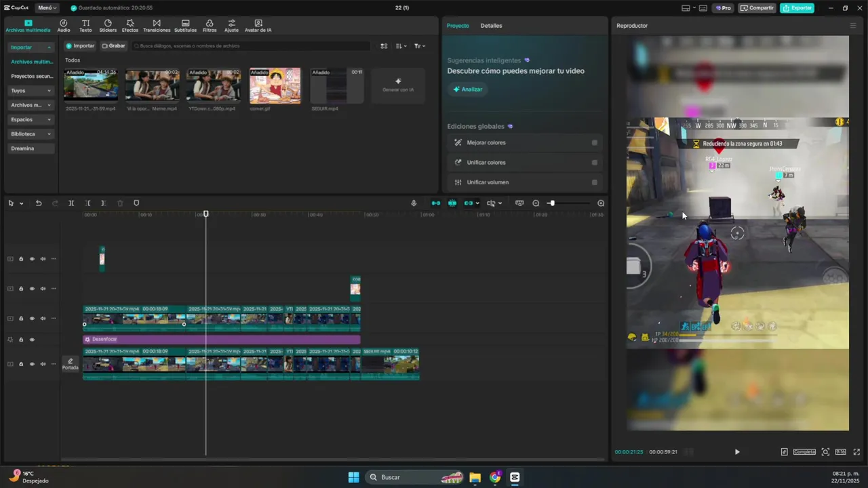Open the Subtítulos panel
Image resolution: width=868 pixels, height=488 pixels.
tap(185, 26)
